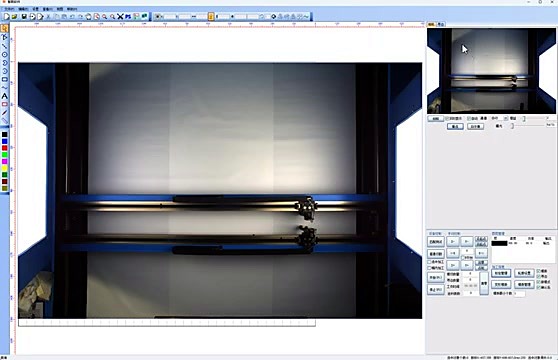Viewport: 558px width, 360px height.
Task: Select the red rectangle outline tool
Action: [x=4, y=104]
